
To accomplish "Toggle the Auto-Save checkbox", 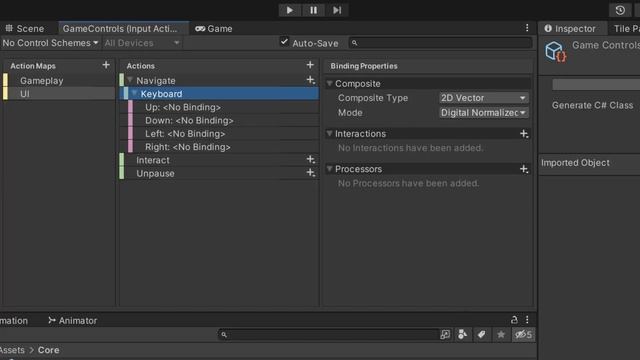I will tap(284, 42).
